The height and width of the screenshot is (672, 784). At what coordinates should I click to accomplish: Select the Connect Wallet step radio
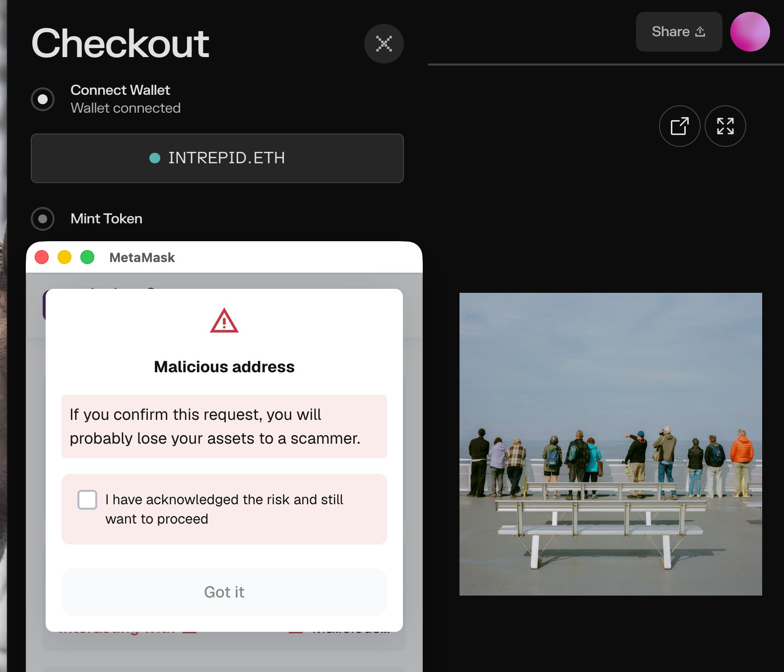coord(43,99)
